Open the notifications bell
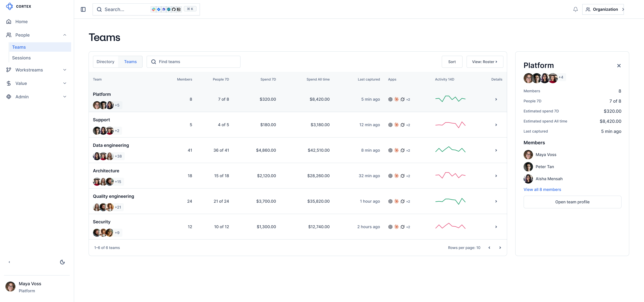 575,9
